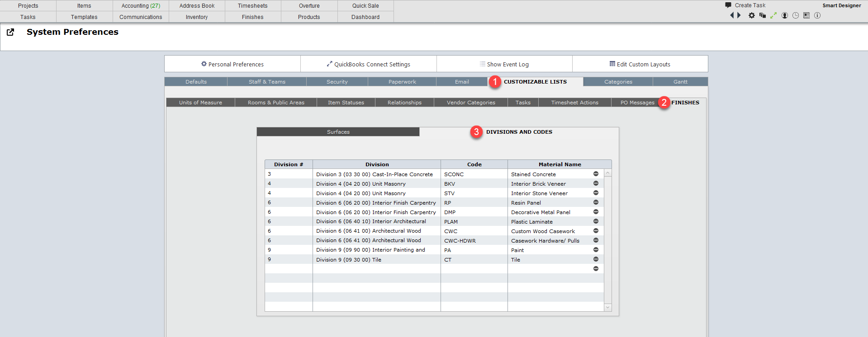Viewport: 868px width, 337px height.
Task: Open the Timesheets menu
Action: tap(253, 6)
